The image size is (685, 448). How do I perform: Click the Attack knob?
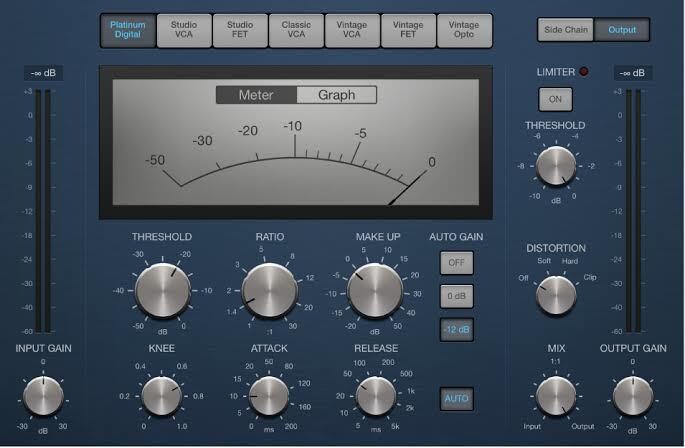coord(269,396)
